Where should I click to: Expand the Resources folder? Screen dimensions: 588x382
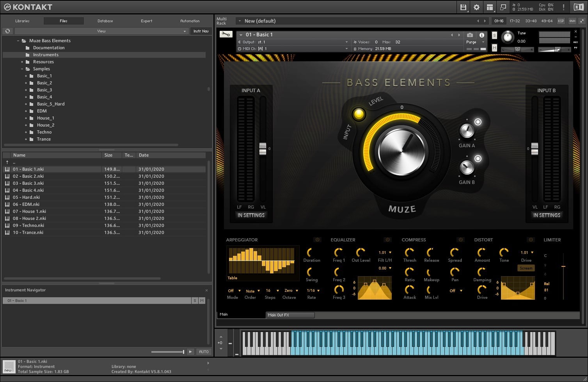(22, 62)
